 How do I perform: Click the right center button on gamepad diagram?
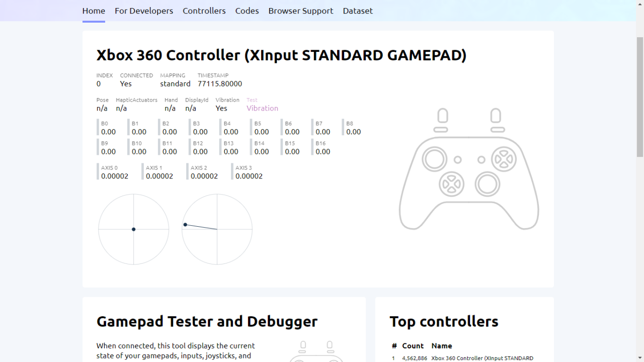(x=481, y=159)
